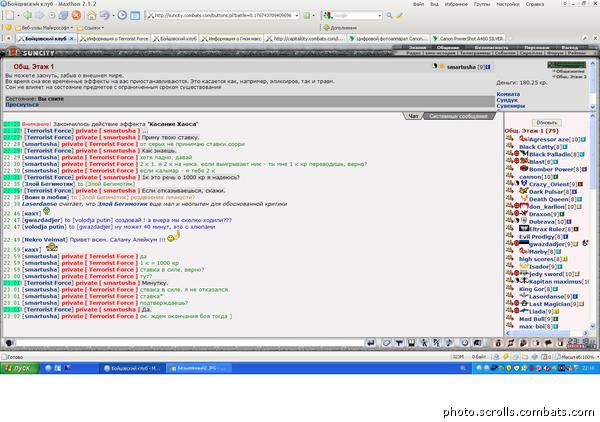Switch to 'Canon PowerShot A460 SILVER' tab

point(468,39)
